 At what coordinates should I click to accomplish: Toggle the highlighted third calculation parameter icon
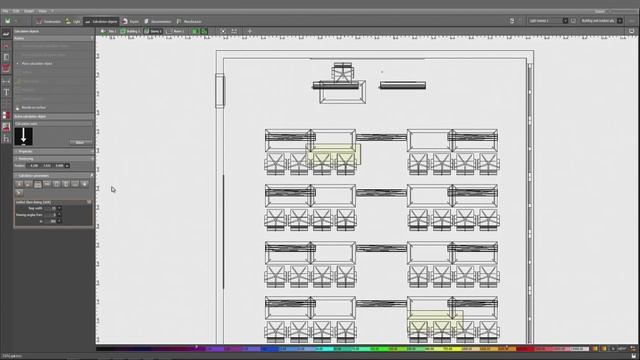38,184
